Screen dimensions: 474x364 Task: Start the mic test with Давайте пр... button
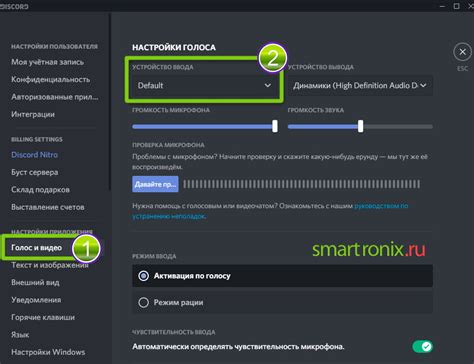(x=155, y=184)
